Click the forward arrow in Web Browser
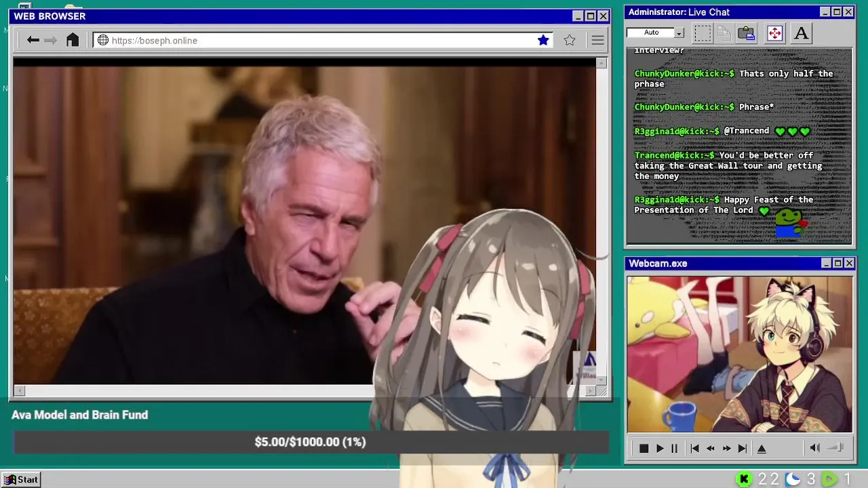The width and height of the screenshot is (868, 488). pyautogui.click(x=50, y=40)
